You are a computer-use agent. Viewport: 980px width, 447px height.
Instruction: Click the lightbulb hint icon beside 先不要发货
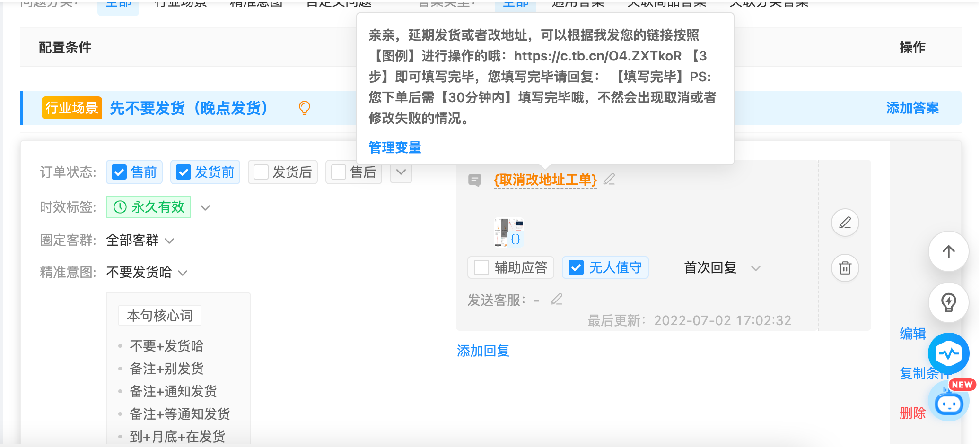point(305,108)
